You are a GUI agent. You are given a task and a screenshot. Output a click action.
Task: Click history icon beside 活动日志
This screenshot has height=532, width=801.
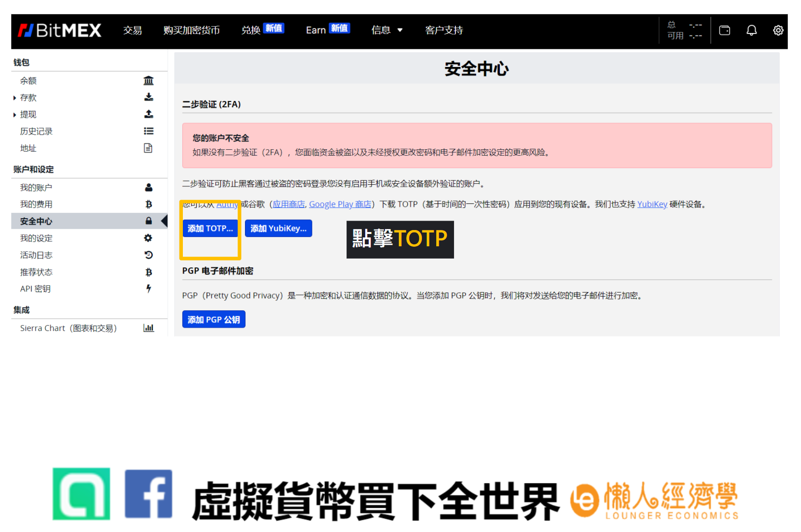[x=148, y=255]
